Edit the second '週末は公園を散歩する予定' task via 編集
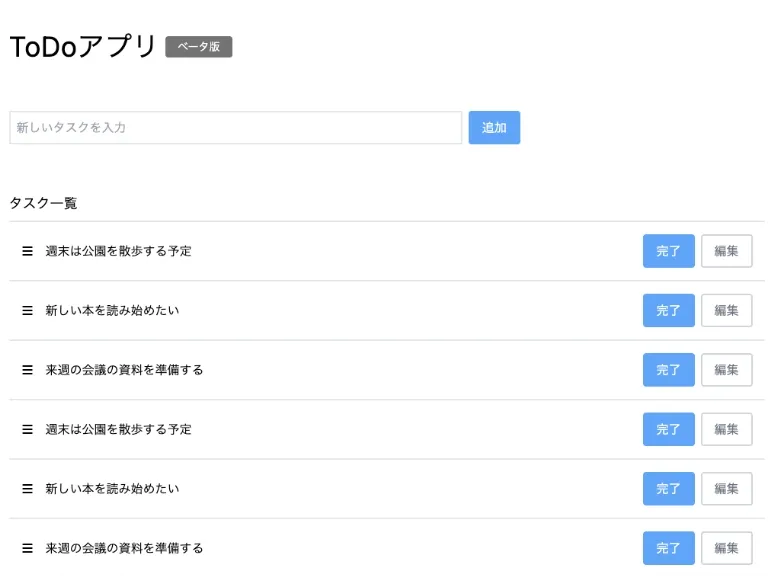Viewport: 768px width, 576px height. [726, 429]
